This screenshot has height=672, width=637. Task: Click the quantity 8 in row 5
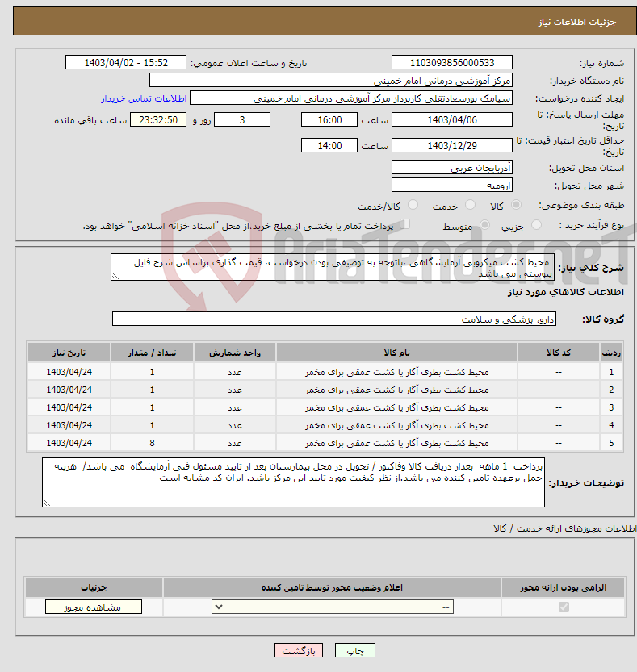pyautogui.click(x=152, y=443)
